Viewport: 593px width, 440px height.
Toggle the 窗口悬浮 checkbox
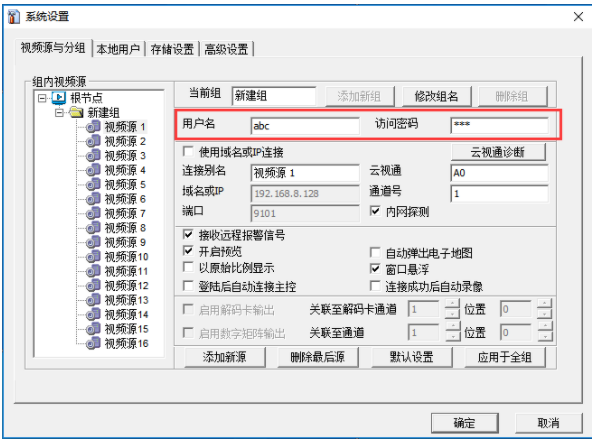(375, 269)
